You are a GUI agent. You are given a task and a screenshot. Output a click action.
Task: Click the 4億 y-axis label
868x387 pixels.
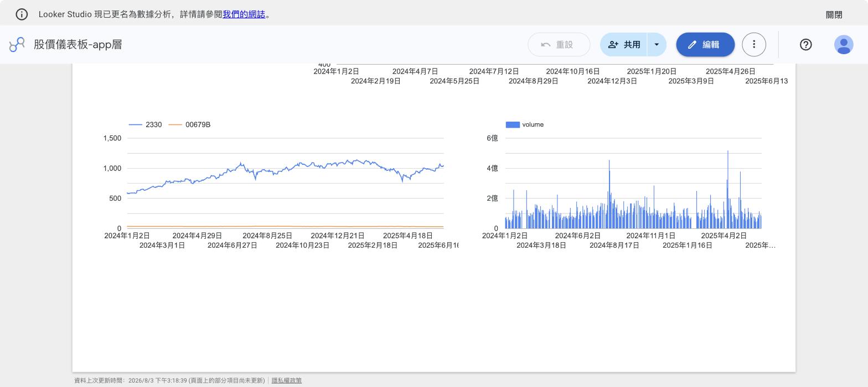(492, 169)
